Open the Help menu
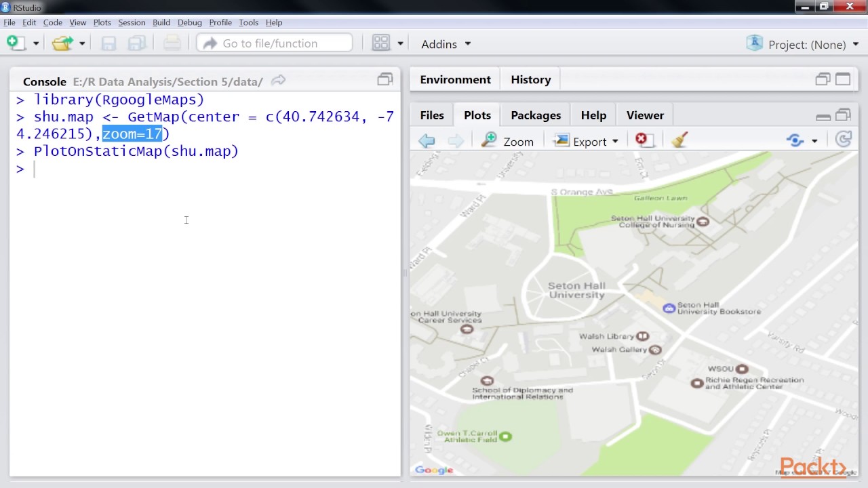 [274, 22]
